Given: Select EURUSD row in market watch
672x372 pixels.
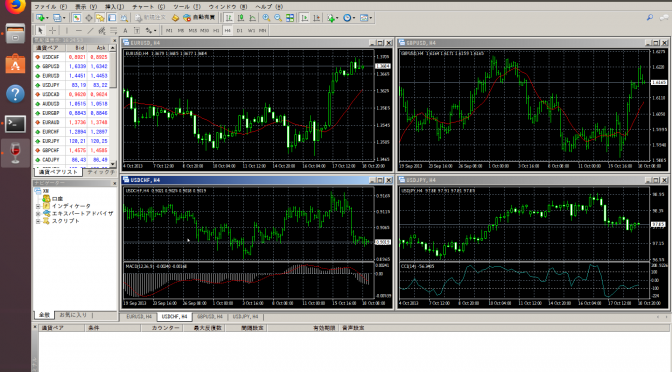Looking at the screenshot, I should [x=71, y=76].
